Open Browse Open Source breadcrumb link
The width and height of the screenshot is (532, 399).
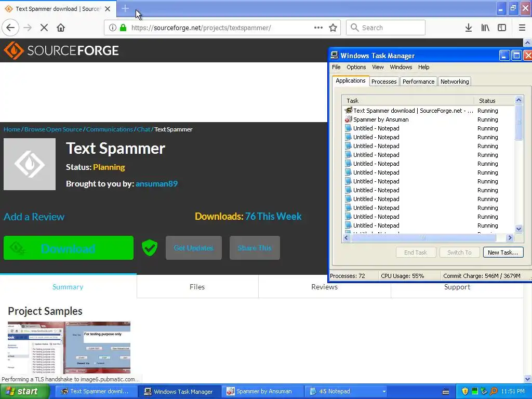[54, 129]
